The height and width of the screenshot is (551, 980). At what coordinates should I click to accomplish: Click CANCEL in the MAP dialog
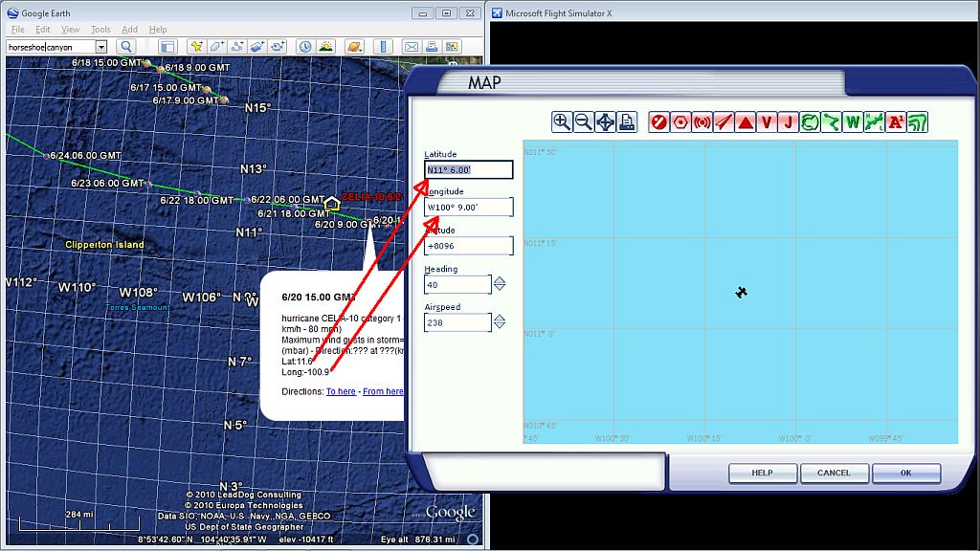[835, 473]
